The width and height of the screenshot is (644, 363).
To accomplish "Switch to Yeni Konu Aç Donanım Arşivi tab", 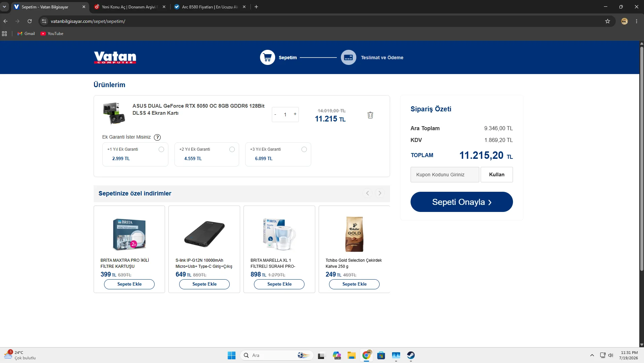I will tap(129, 7).
